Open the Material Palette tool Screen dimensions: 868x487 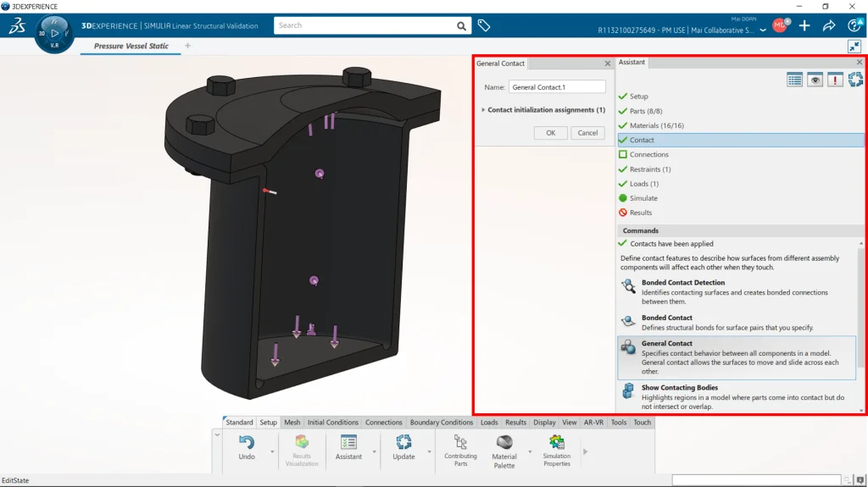tap(504, 442)
